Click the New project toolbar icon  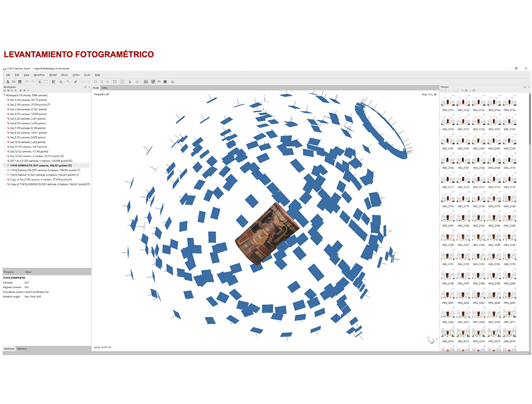tap(8, 82)
